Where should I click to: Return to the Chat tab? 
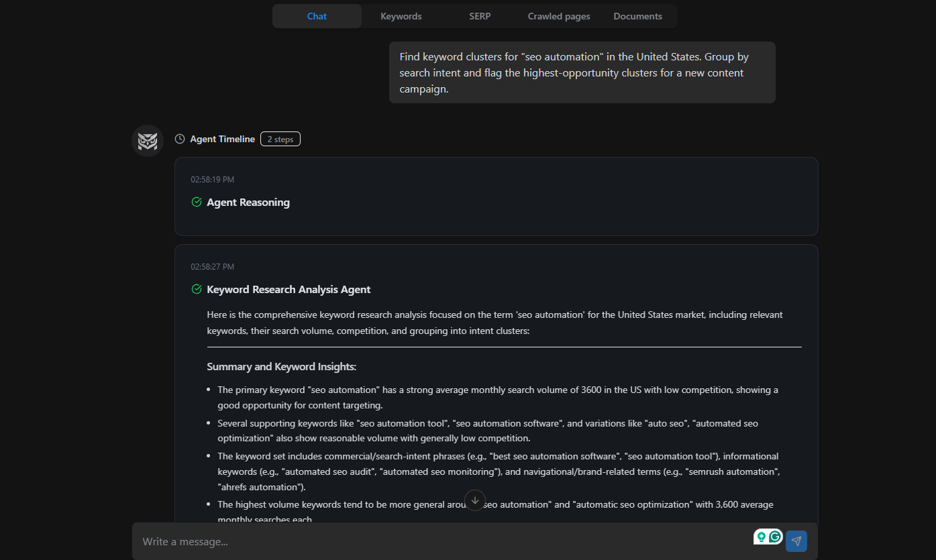[316, 15]
